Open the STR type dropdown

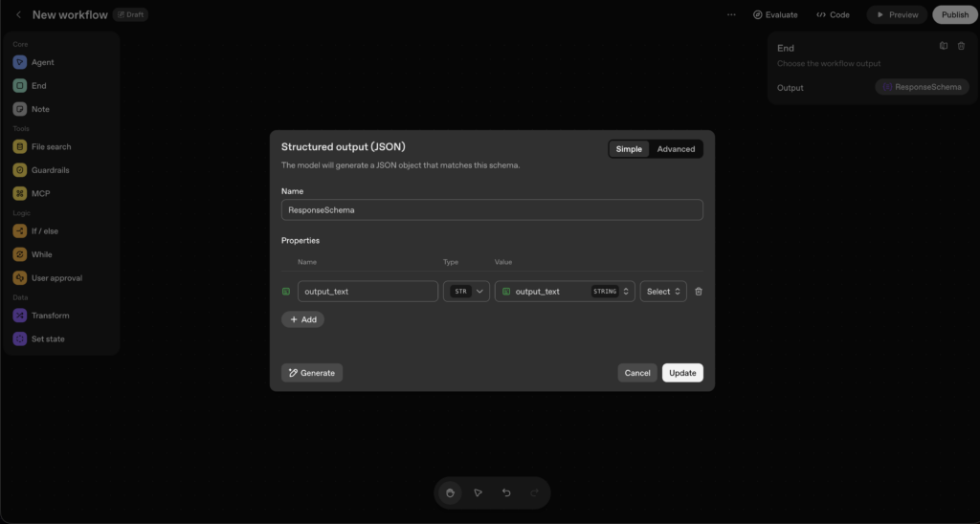click(x=466, y=292)
